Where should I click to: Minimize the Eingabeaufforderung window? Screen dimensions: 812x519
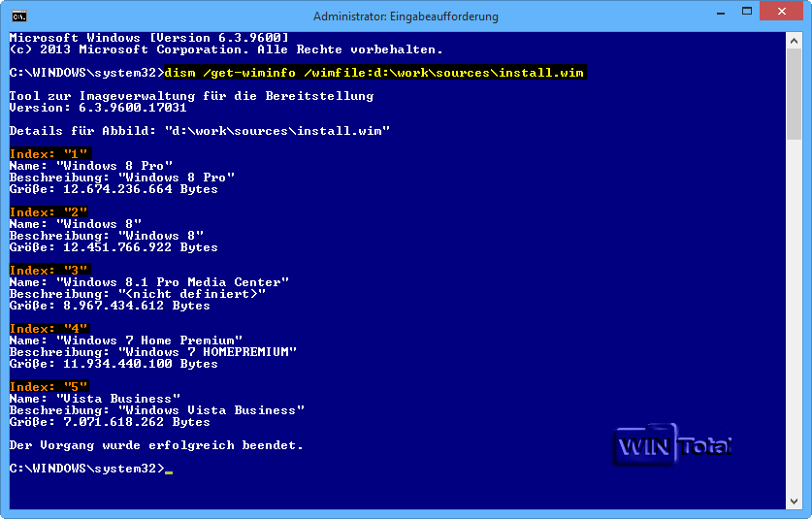click(721, 13)
